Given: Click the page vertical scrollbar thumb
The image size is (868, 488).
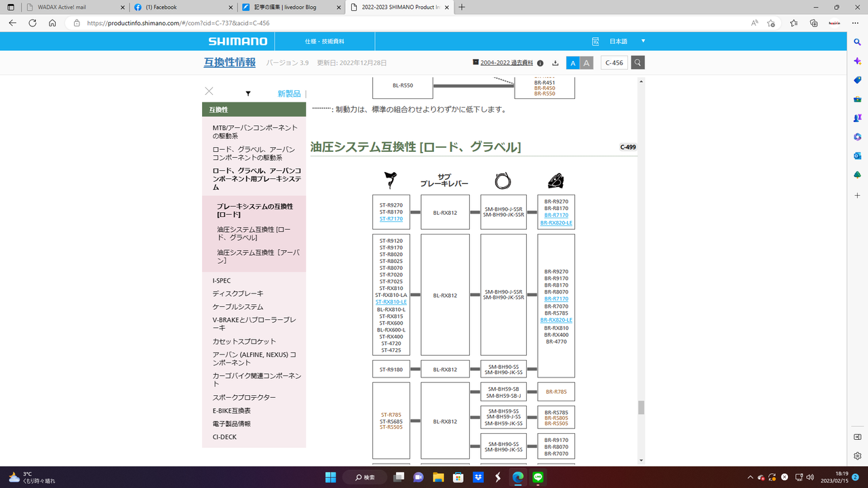Looking at the screenshot, I should pos(642,407).
